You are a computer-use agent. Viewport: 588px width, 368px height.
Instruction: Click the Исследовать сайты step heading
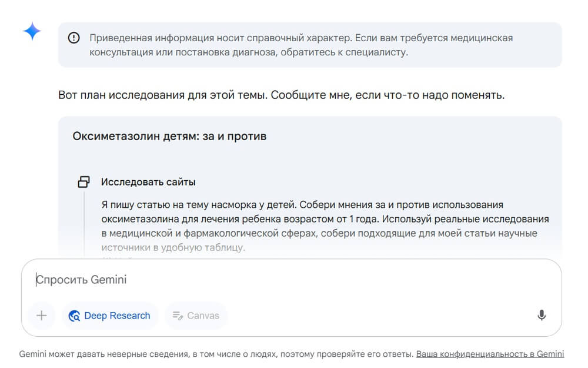click(x=148, y=182)
